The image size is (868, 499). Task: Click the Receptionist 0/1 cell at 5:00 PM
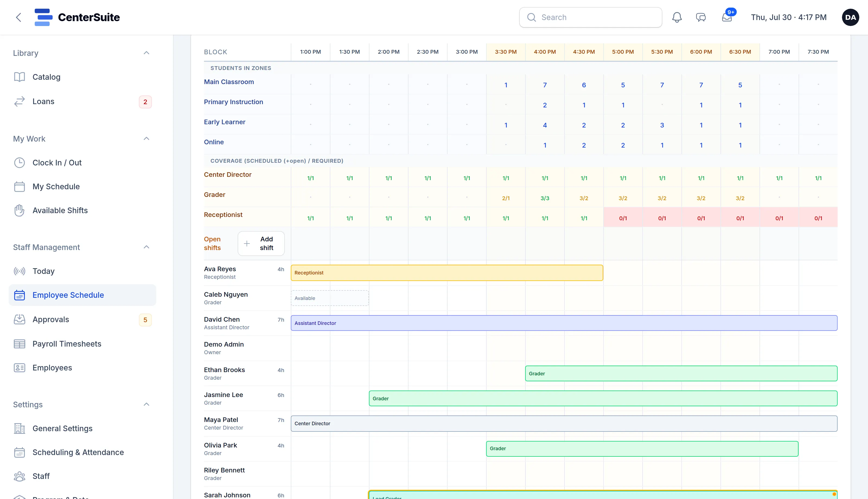click(x=623, y=217)
